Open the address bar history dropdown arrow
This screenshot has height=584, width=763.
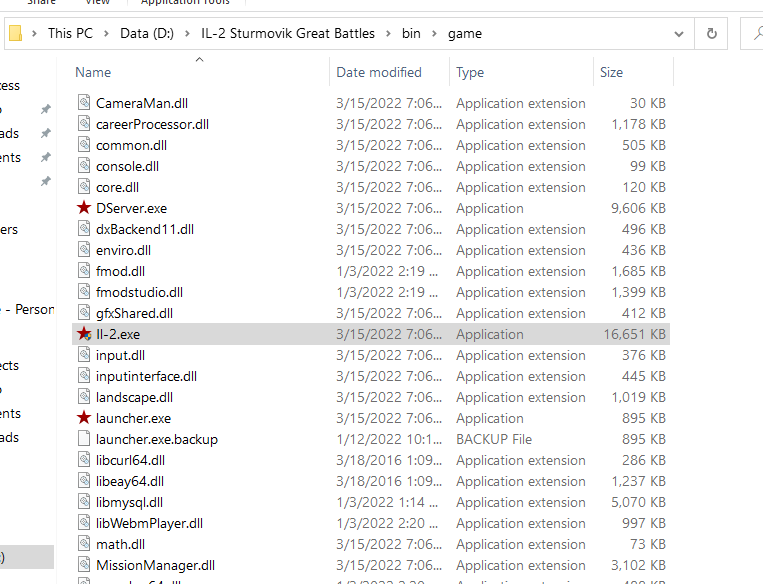click(678, 33)
